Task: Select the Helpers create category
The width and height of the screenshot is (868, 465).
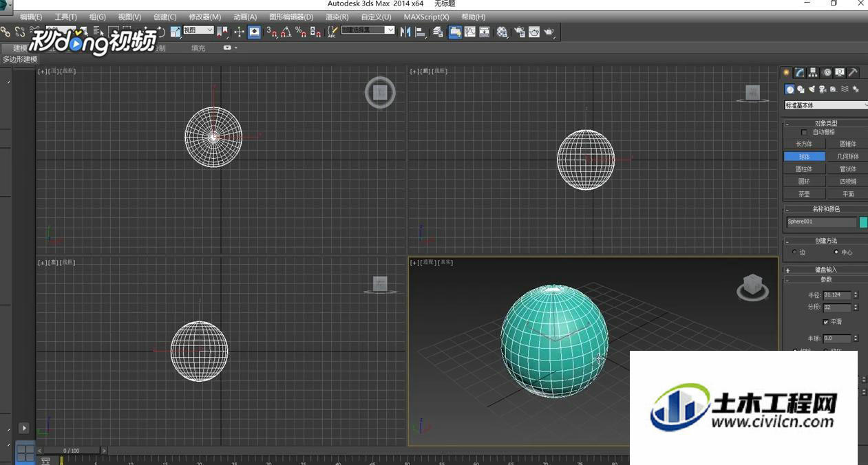Action: coord(833,89)
